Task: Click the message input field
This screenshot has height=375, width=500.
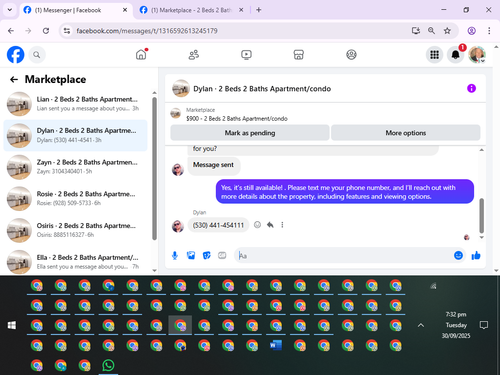Action: click(x=343, y=256)
